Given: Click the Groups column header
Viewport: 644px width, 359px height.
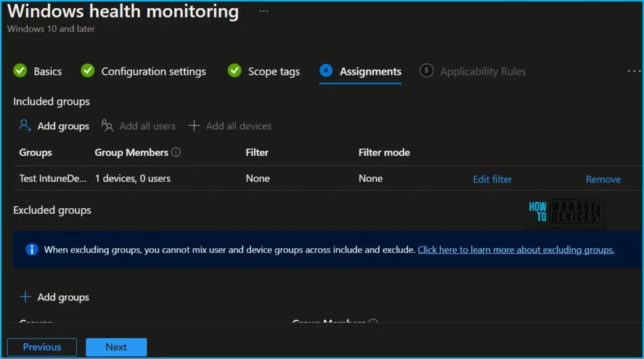Looking at the screenshot, I should [36, 152].
